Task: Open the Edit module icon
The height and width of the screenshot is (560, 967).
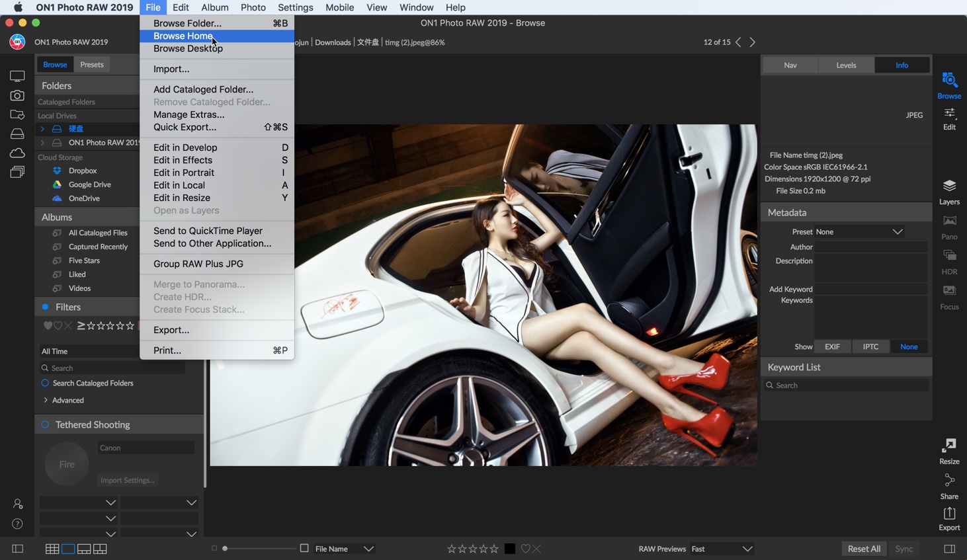Action: coord(949,113)
